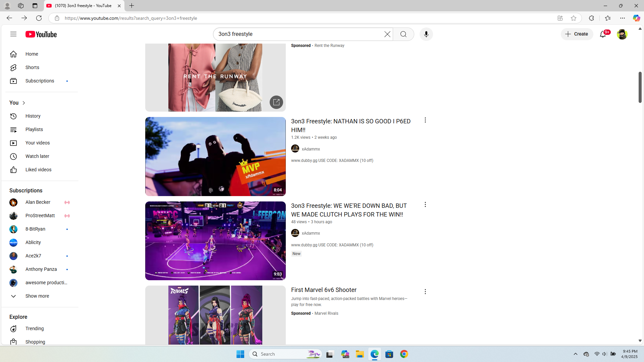
Task: Open Shorts in the sidebar
Action: pos(39,67)
